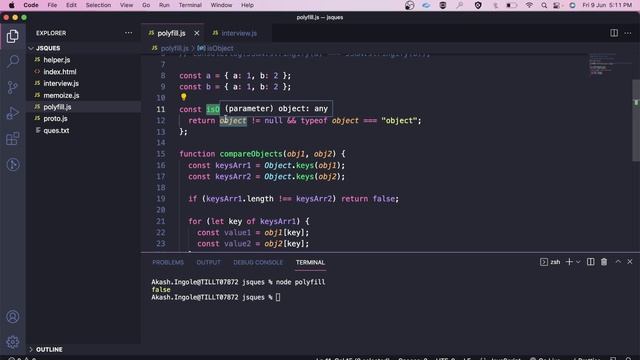The height and width of the screenshot is (360, 640).
Task: Click the Wi-Fi status icon
Action: click(x=529, y=5)
